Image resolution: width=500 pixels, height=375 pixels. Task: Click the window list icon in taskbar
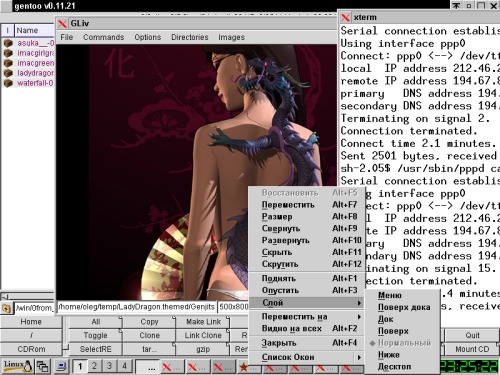(43, 366)
